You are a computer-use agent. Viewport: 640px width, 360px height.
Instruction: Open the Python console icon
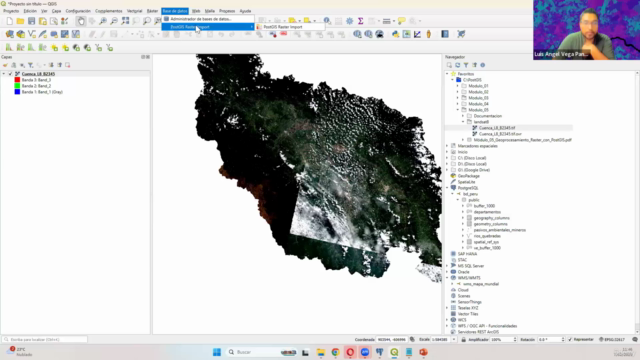(x=395, y=34)
